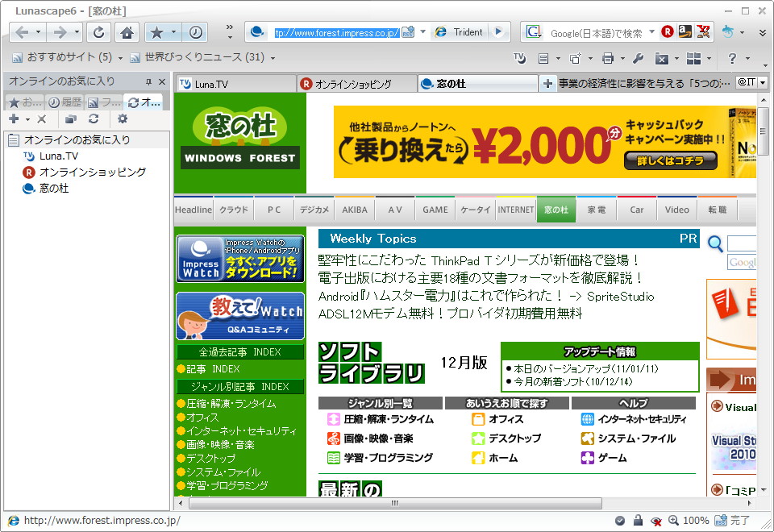Switch to the 履歴 history tab in sidebar
Viewport: 774px width, 532px height.
pos(64,102)
